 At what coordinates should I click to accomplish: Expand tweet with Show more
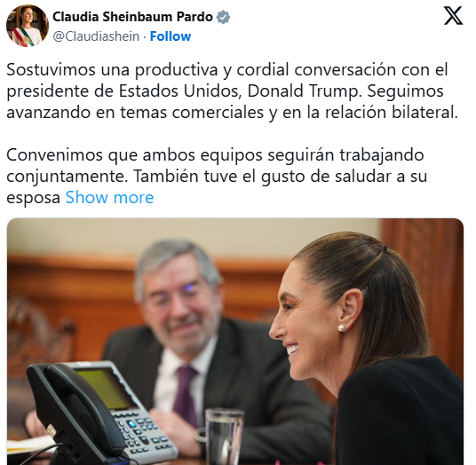tap(109, 198)
